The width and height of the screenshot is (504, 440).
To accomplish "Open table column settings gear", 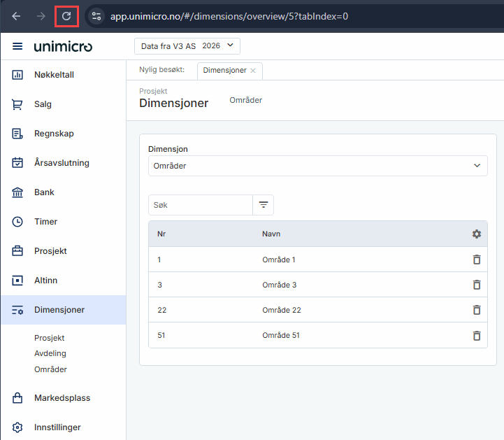I will click(x=477, y=234).
